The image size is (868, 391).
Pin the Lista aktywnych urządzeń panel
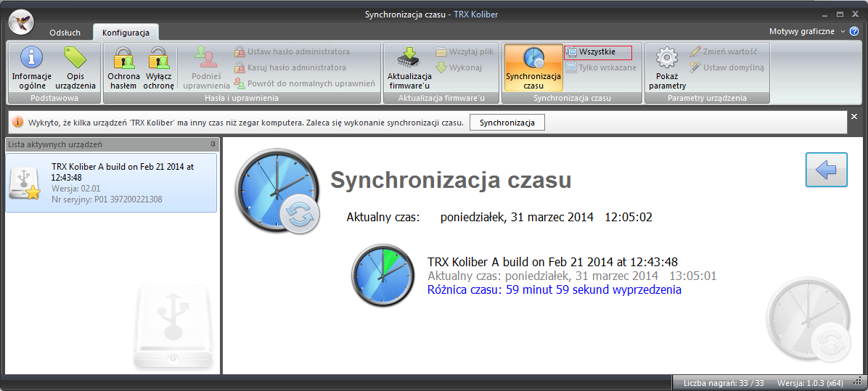tap(213, 144)
